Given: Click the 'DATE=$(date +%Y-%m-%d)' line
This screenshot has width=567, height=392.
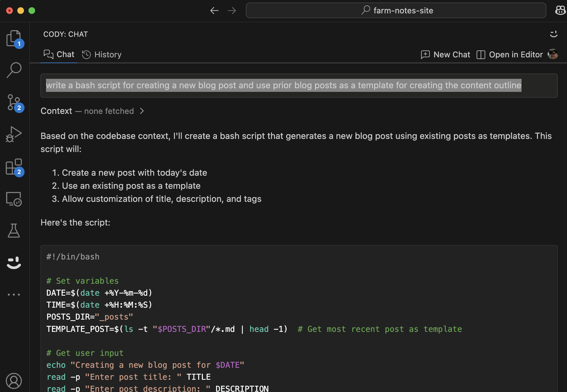Looking at the screenshot, I should [x=99, y=293].
